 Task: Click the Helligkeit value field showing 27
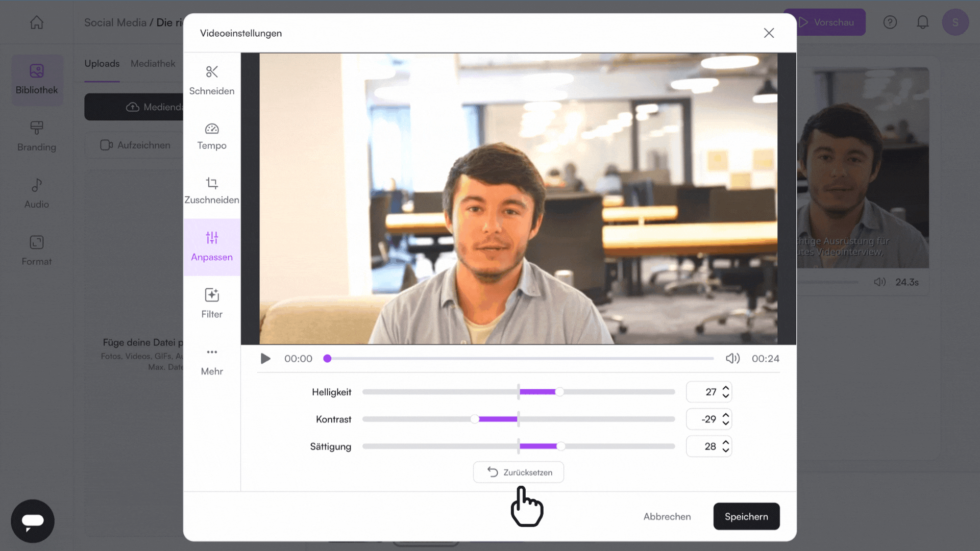708,392
